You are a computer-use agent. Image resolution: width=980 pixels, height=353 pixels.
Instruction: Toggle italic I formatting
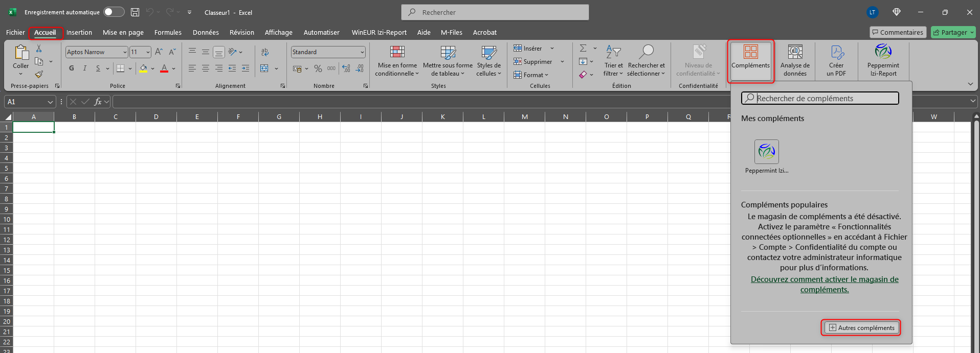pyautogui.click(x=85, y=68)
